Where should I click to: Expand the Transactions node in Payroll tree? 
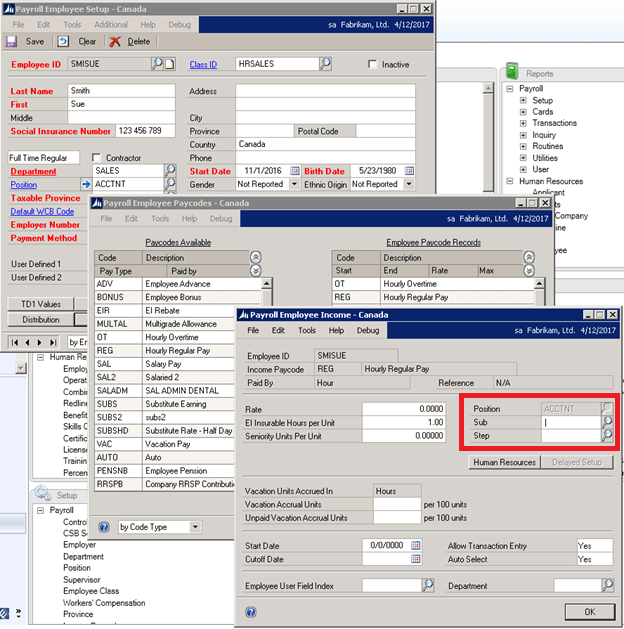pos(523,123)
